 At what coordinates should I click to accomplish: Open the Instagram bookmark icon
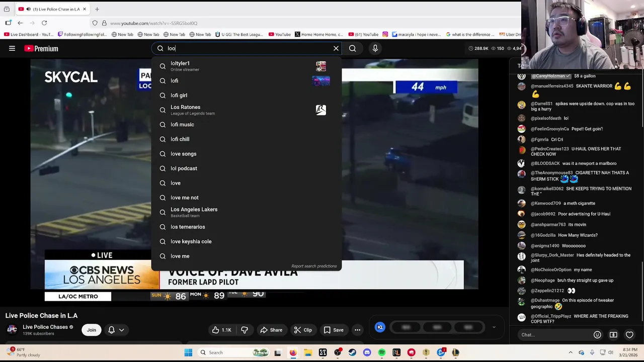[385, 35]
